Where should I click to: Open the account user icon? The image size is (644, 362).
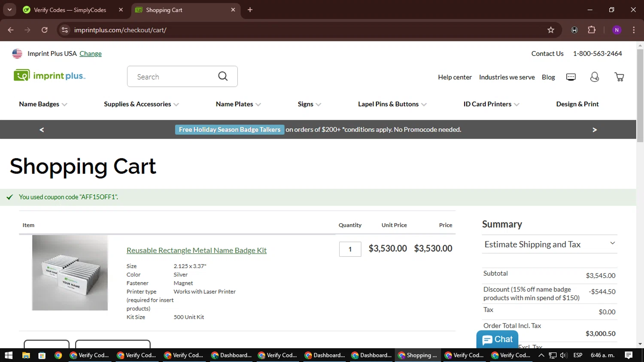(x=595, y=77)
